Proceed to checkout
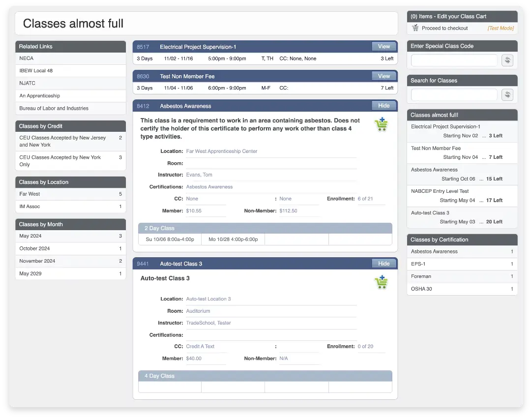 point(444,29)
